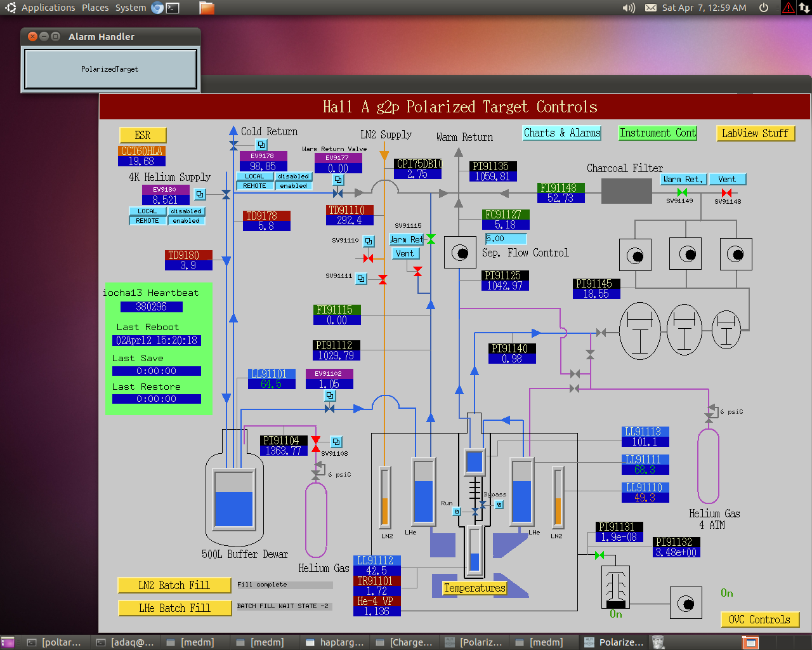
Task: Click the PI91135 reading 1059.81
Action: [x=493, y=176]
